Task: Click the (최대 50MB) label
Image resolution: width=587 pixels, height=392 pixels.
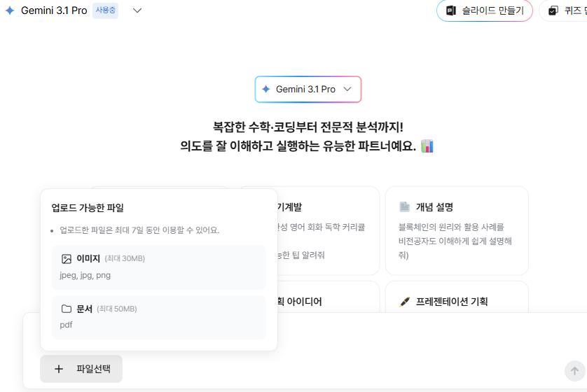Action: click(x=117, y=309)
